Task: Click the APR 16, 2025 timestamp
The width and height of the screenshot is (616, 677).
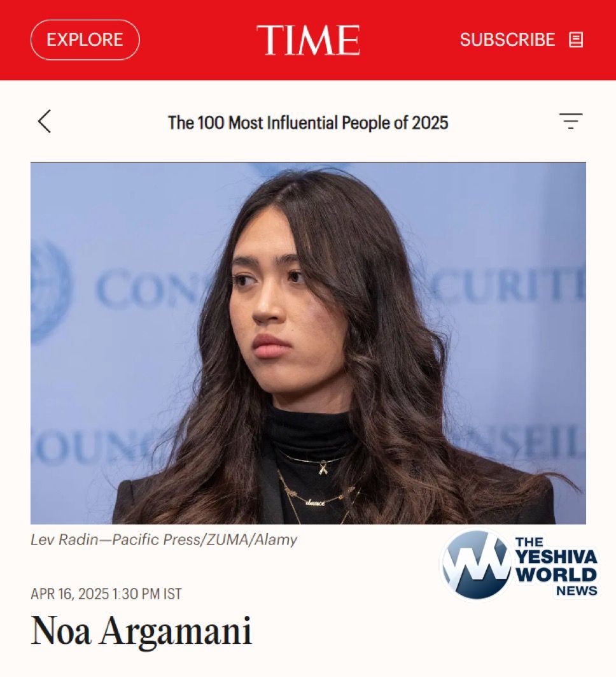Action: tap(106, 594)
